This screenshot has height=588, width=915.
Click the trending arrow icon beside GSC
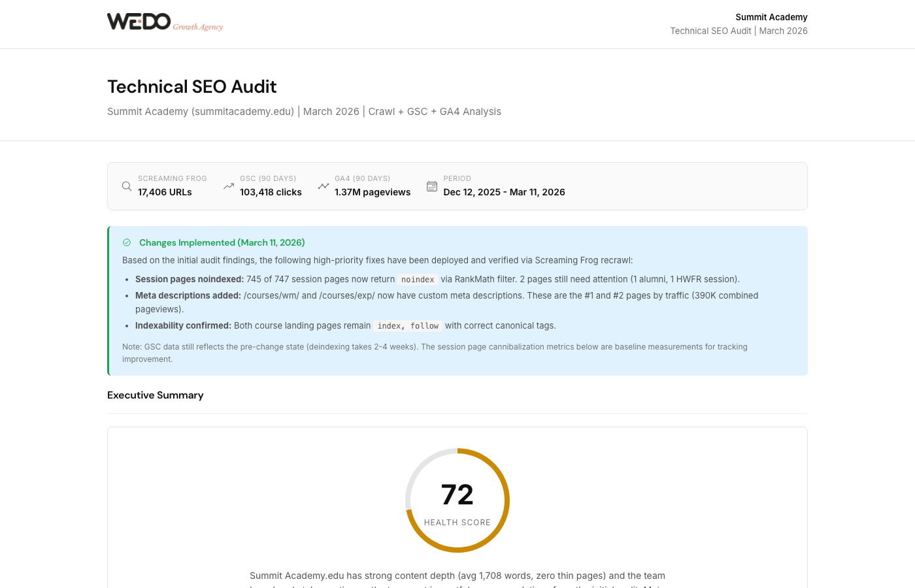(229, 186)
